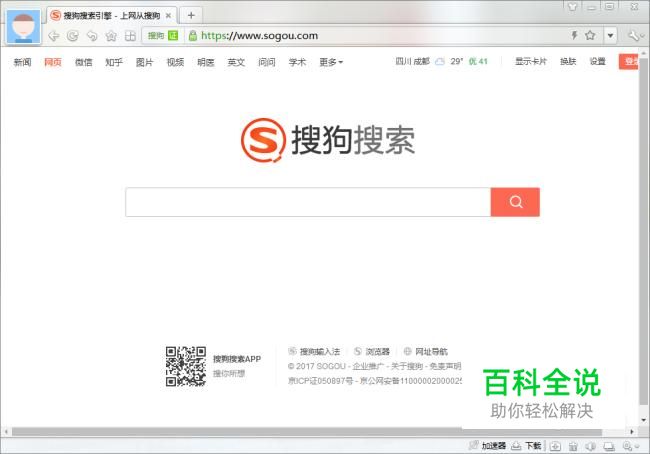Select 网页 search category
The width and height of the screenshot is (650, 454).
tap(53, 62)
